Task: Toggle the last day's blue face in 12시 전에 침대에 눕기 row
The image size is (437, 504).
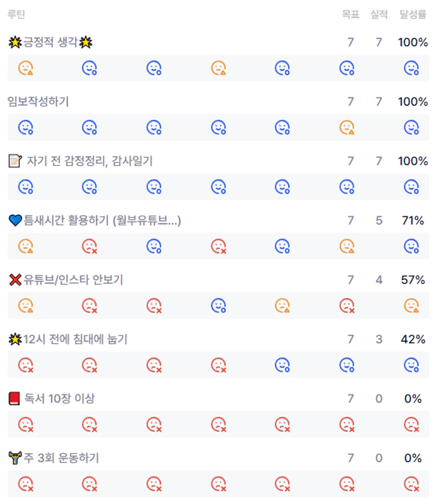Action: [x=411, y=364]
